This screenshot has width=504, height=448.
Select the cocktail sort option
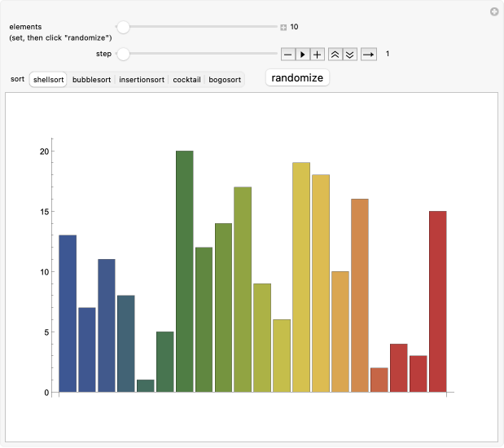tap(186, 80)
